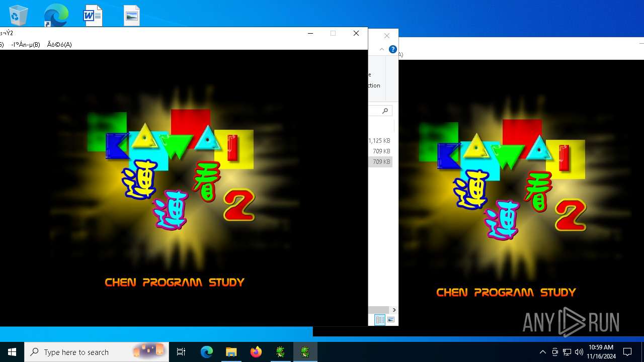Minimize the front Kawai game window
This screenshot has height=362, width=644.
coord(310,33)
